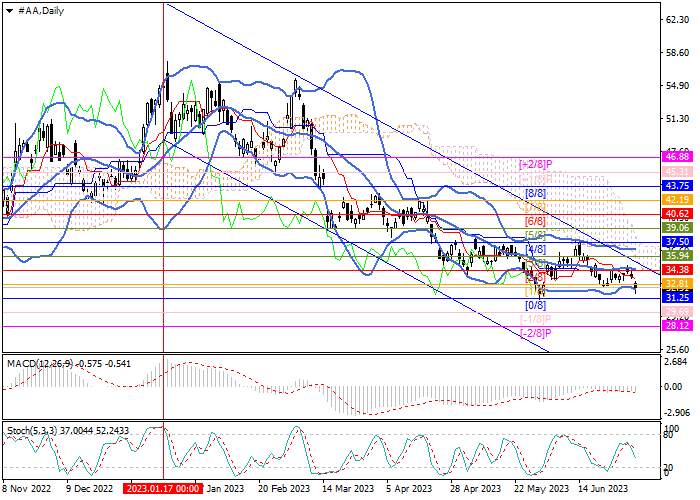Image resolution: width=700 pixels, height=500 pixels.
Task: Click the 35.94 green price label
Action: click(x=678, y=256)
